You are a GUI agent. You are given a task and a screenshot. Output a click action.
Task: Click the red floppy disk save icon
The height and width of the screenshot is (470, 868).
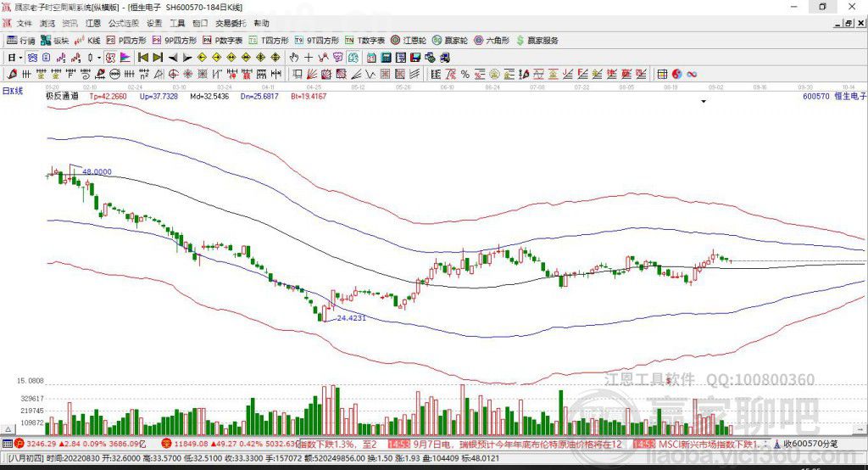click(415, 58)
